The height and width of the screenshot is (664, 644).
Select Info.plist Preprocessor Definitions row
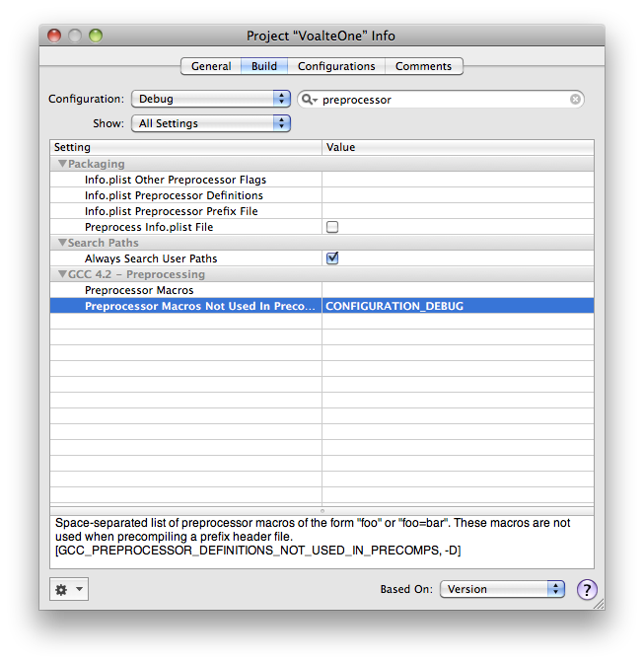[x=322, y=195]
